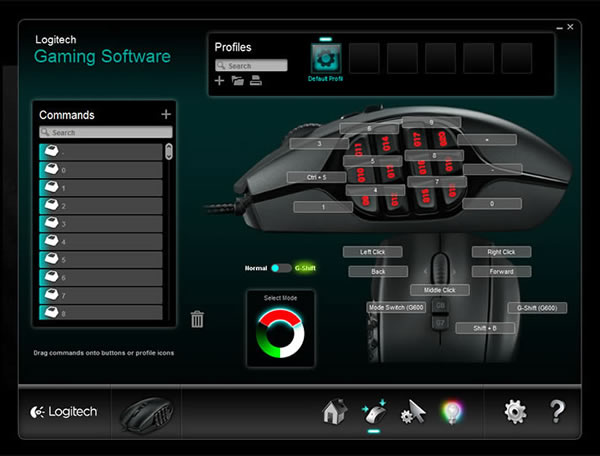Click the '6' assignment label on mouse
This screenshot has height=456, width=600.
(369, 128)
